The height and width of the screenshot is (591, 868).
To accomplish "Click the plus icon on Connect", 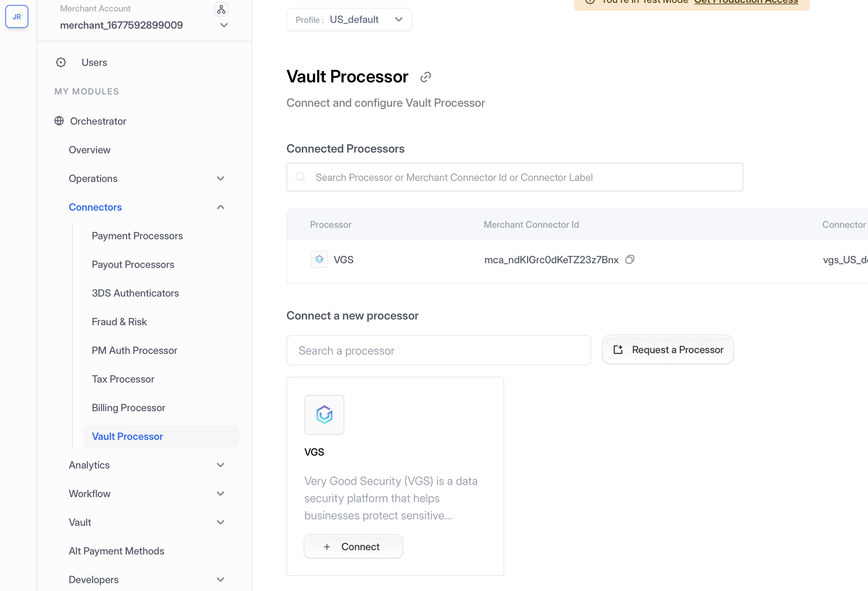I will [x=327, y=547].
